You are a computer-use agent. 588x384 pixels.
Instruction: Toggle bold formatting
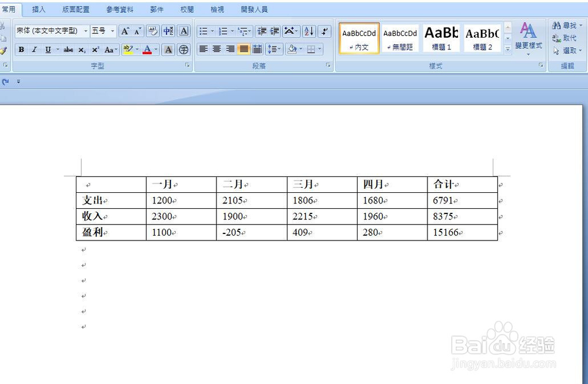click(x=21, y=49)
